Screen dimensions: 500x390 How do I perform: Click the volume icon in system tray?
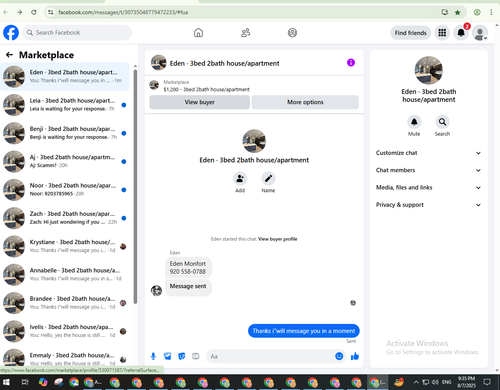435,382
